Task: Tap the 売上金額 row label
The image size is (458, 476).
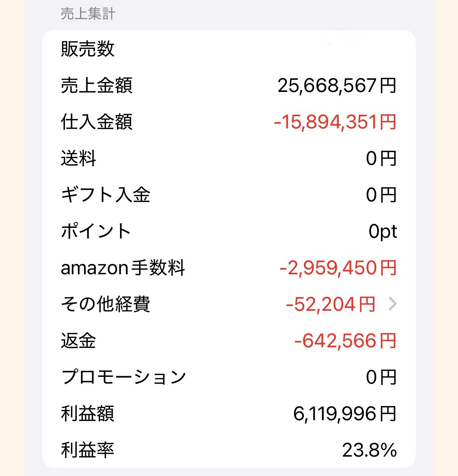Action: click(96, 85)
